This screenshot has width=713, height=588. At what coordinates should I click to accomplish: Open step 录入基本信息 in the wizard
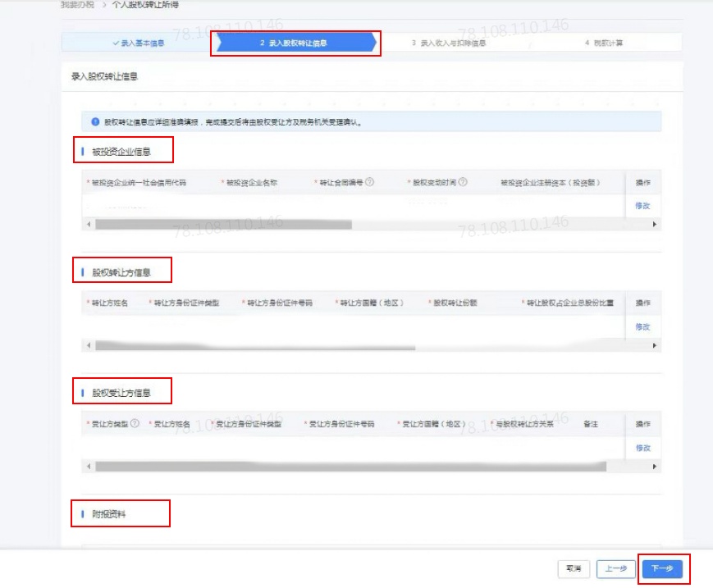139,43
